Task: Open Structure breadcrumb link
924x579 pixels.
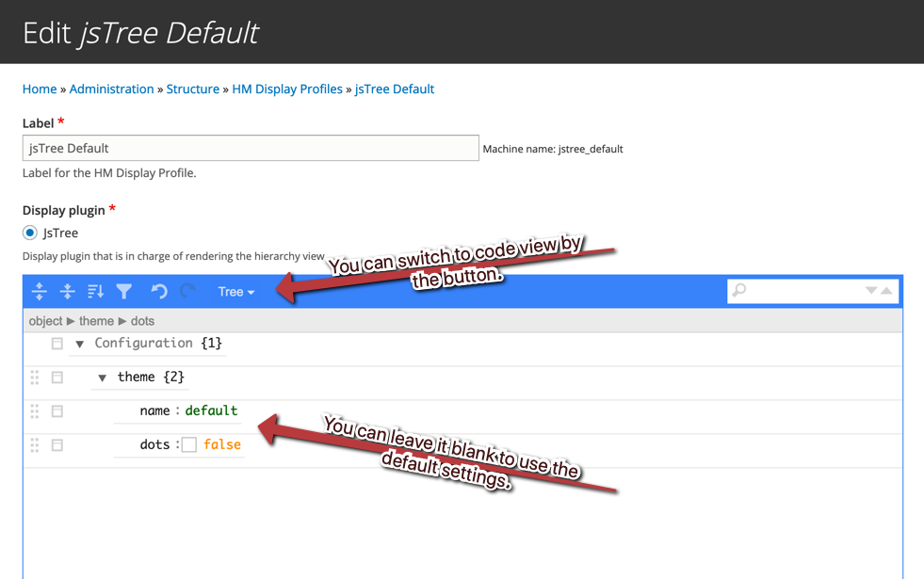Action: pos(193,88)
